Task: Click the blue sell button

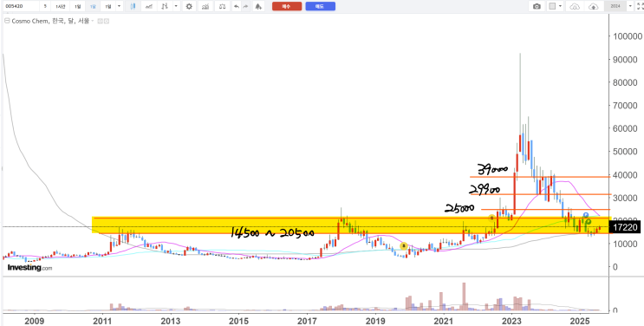Action: tap(321, 6)
